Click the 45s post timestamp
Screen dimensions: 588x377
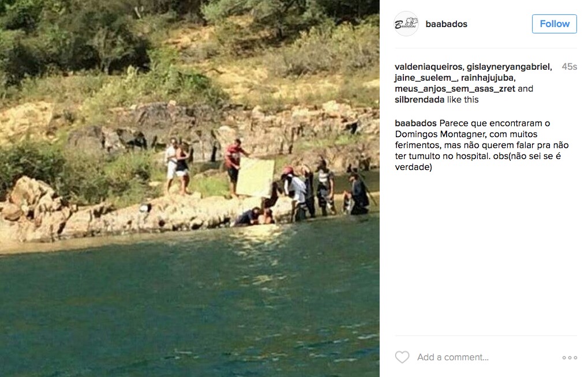coord(569,67)
